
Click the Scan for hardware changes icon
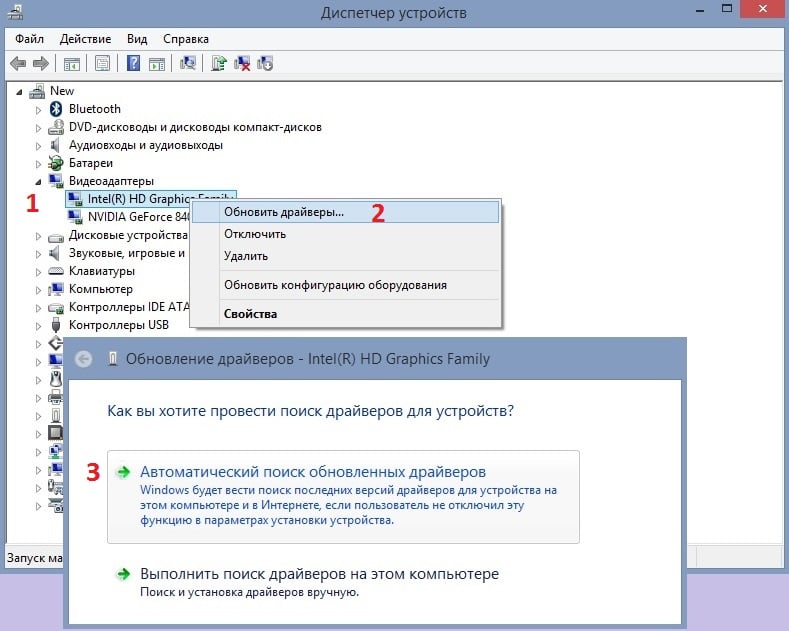188,63
